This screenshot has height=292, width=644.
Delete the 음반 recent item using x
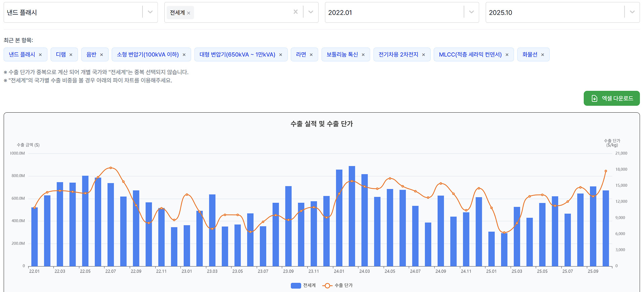pyautogui.click(x=101, y=55)
